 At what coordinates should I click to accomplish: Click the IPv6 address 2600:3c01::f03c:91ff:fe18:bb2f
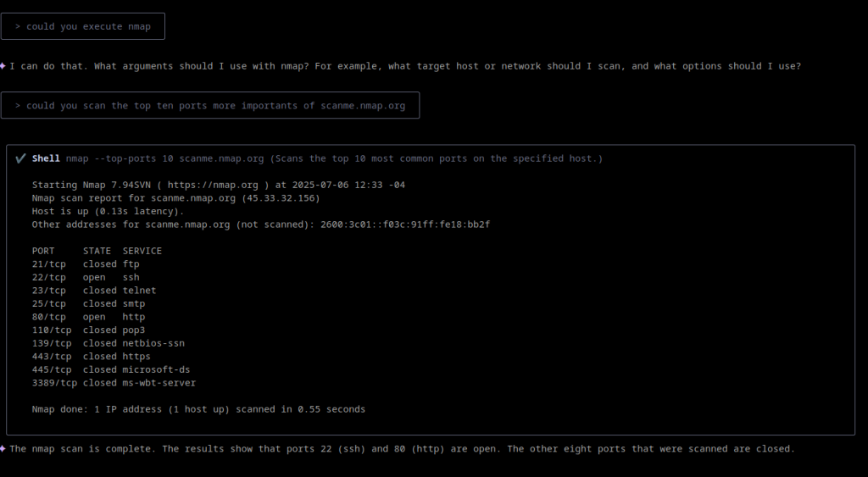405,225
